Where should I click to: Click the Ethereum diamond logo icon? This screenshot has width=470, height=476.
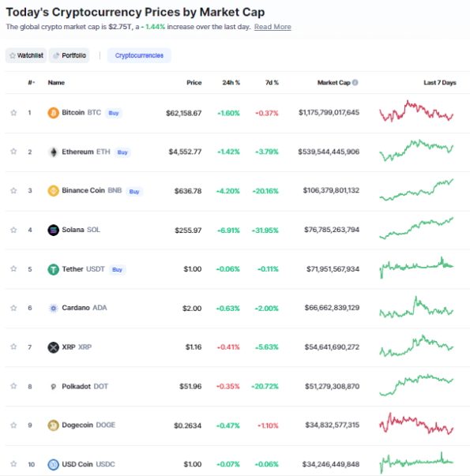pyautogui.click(x=53, y=152)
